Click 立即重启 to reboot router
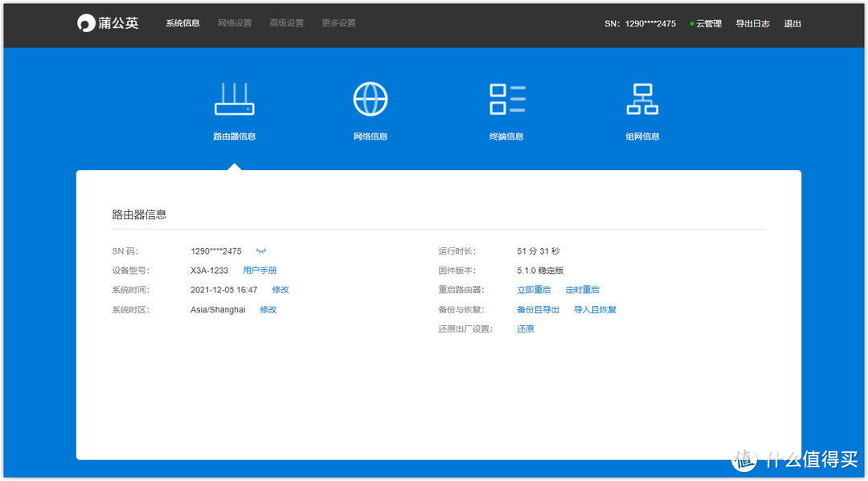Screen dimensions: 868x481 point(534,290)
